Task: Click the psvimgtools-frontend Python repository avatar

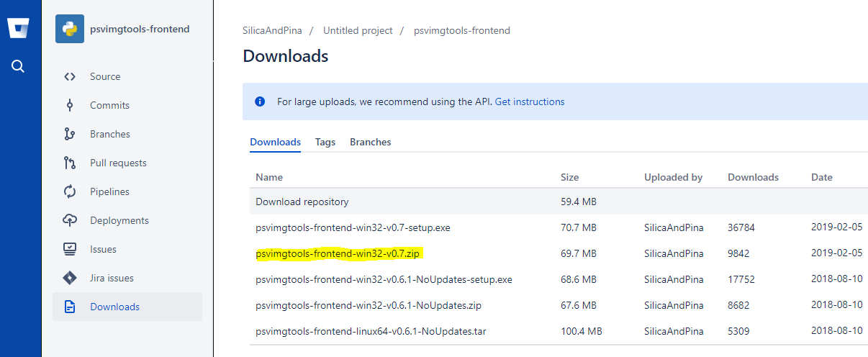Action: click(x=70, y=29)
